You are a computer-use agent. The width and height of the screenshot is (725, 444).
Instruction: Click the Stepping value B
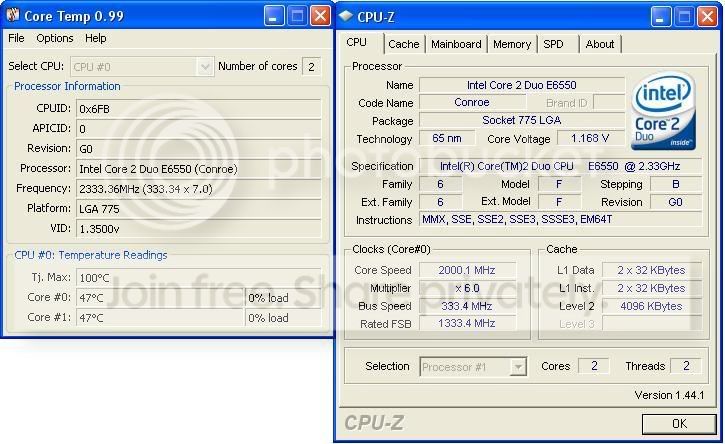tap(676, 184)
